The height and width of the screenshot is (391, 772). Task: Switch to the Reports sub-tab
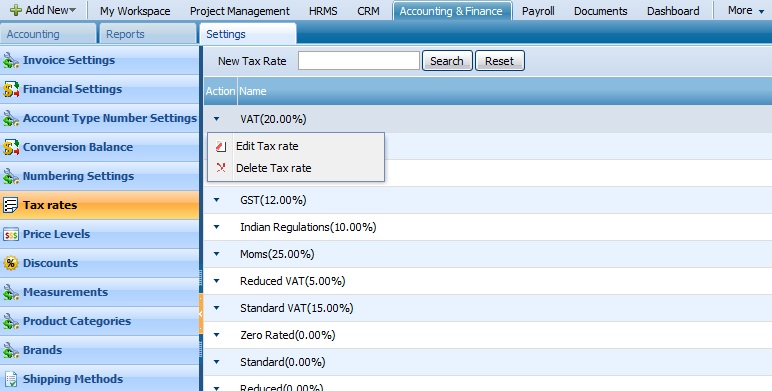[148, 34]
